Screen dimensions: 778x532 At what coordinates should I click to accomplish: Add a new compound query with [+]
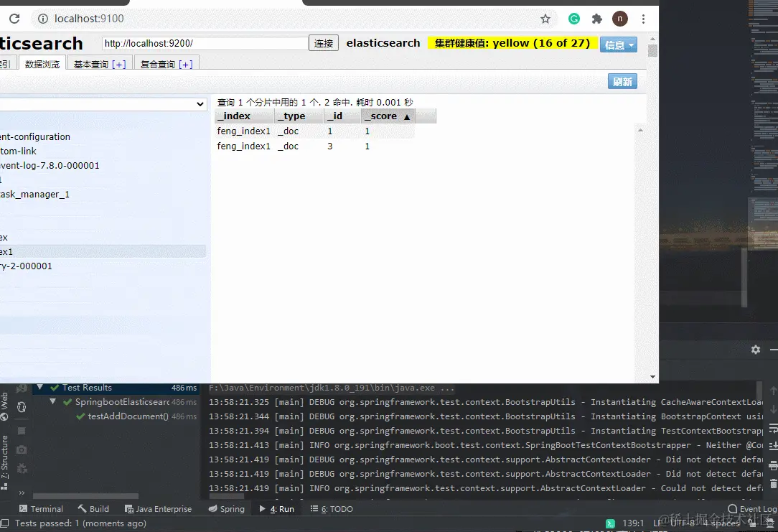click(186, 65)
